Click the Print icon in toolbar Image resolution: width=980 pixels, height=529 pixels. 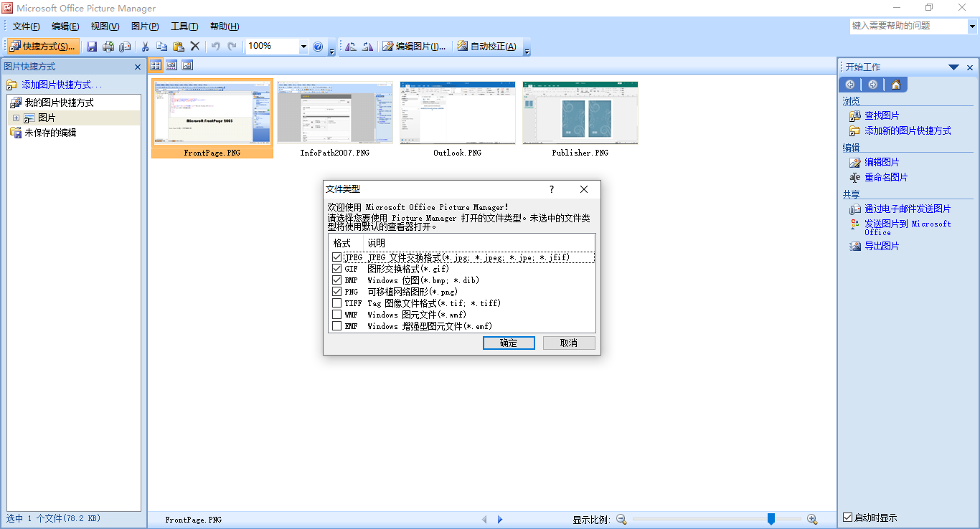tap(108, 47)
